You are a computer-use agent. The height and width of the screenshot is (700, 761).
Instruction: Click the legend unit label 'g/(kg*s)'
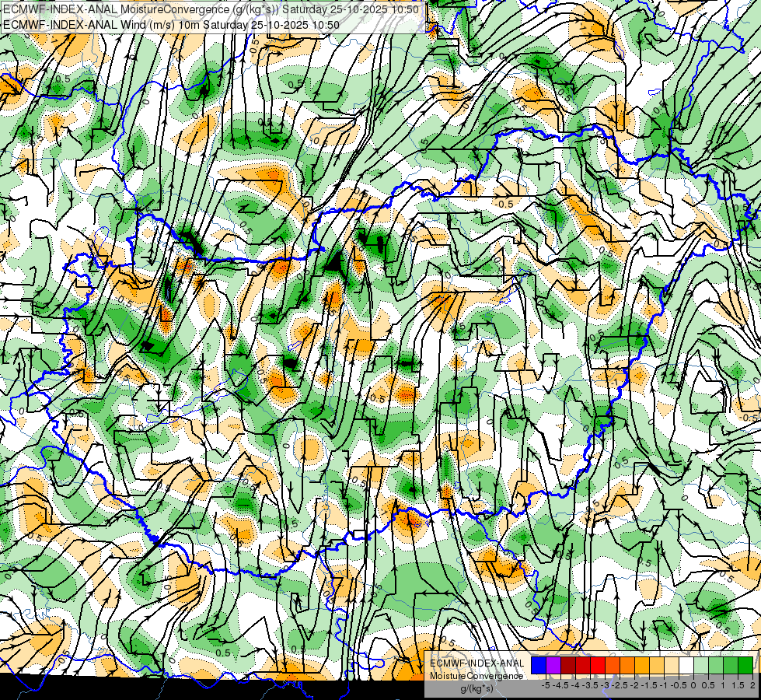476,688
